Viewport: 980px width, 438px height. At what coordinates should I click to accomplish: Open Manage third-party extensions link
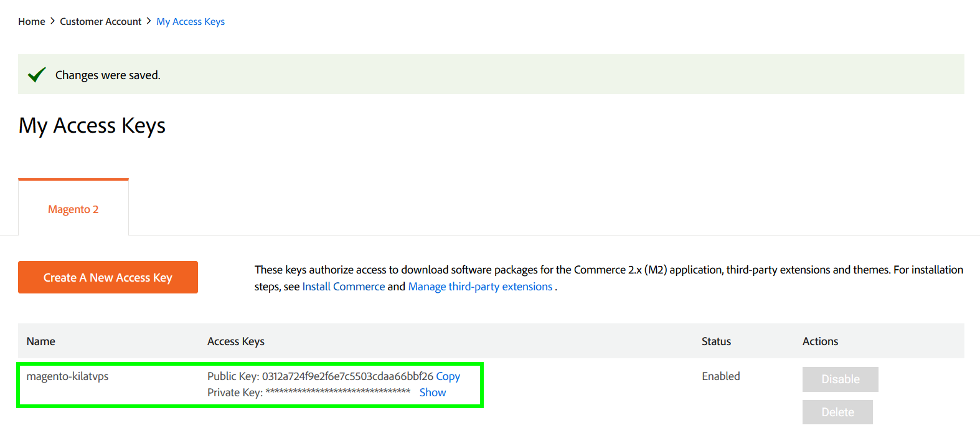pyautogui.click(x=480, y=287)
